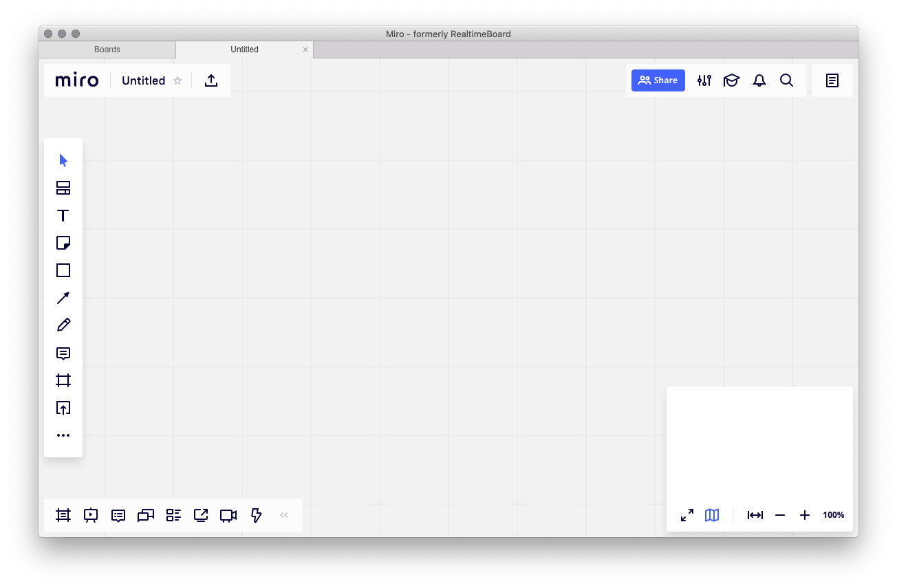Open the Templates tool
Image resolution: width=897 pixels, height=588 pixels.
coord(63,188)
